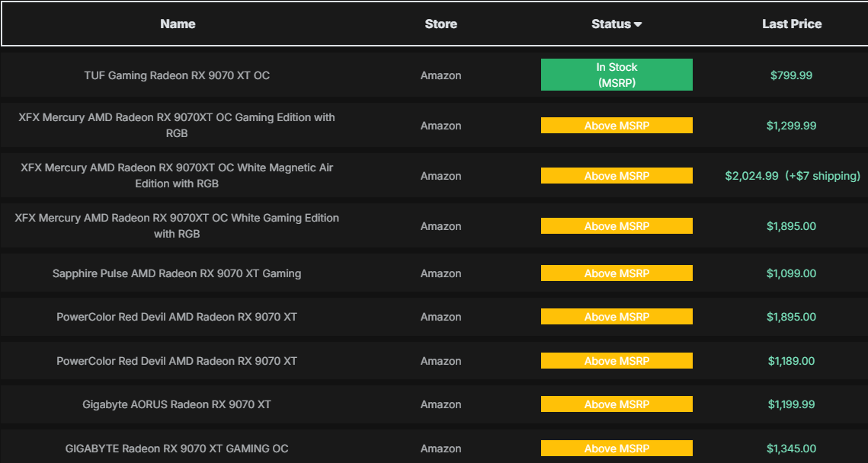Click Amazon in the XFX White Gaming Edition row
This screenshot has width=868, height=463.
[x=440, y=225]
